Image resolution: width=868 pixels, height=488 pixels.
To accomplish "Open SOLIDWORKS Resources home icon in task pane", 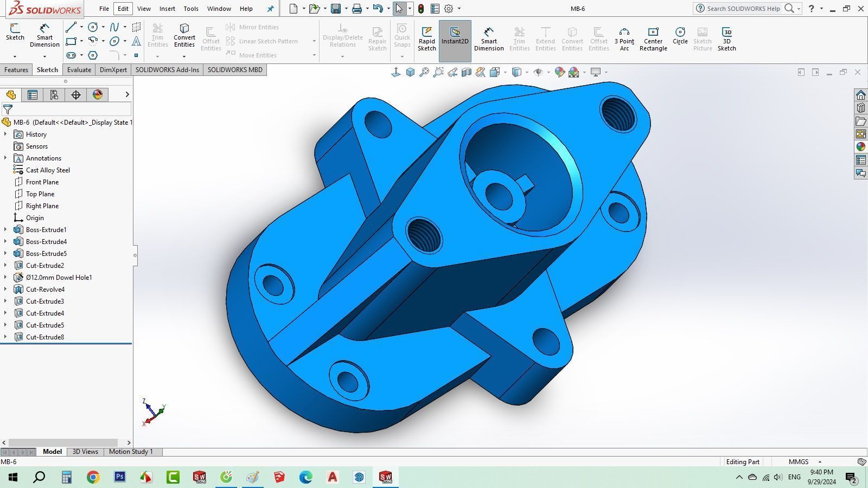I will [861, 95].
